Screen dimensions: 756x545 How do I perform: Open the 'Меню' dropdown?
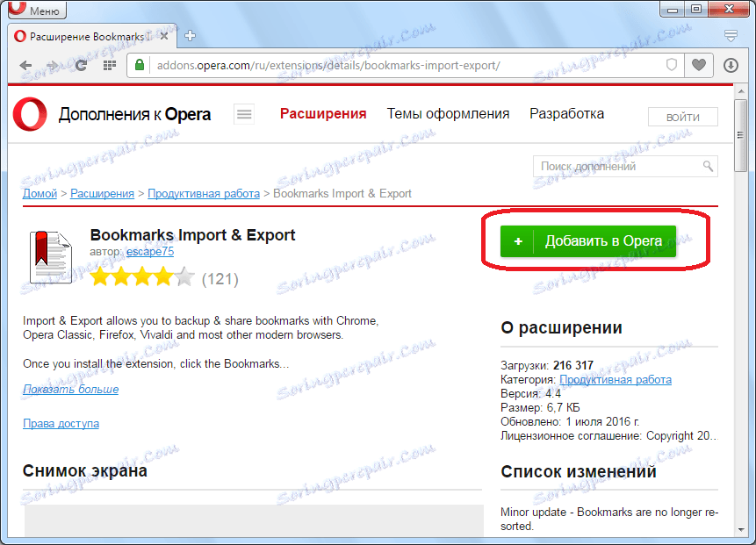coord(35,11)
